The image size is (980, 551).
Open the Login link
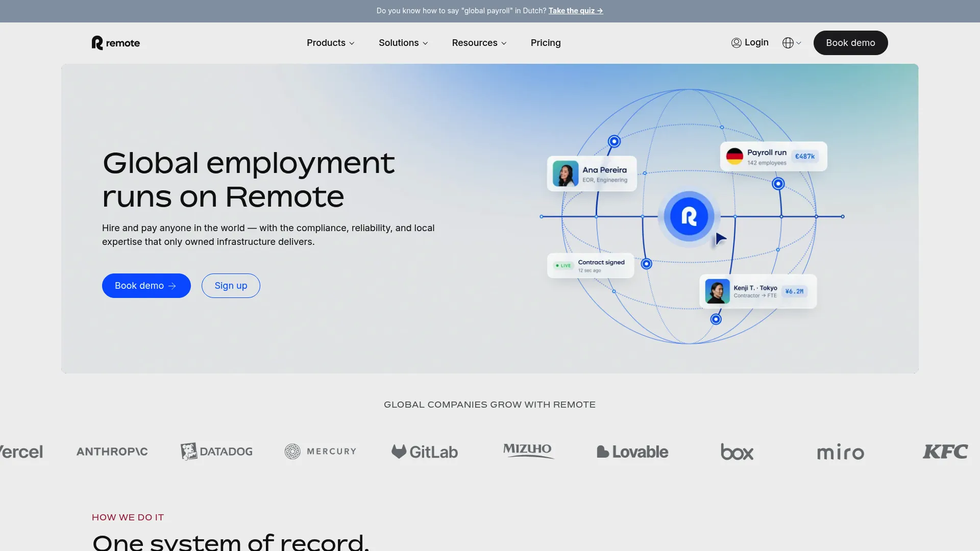[756, 42]
